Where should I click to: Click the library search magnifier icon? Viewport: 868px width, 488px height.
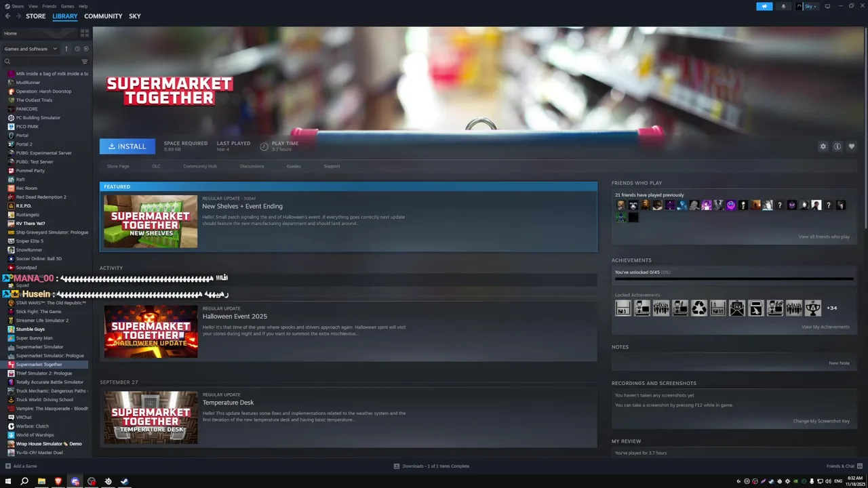tap(7, 62)
